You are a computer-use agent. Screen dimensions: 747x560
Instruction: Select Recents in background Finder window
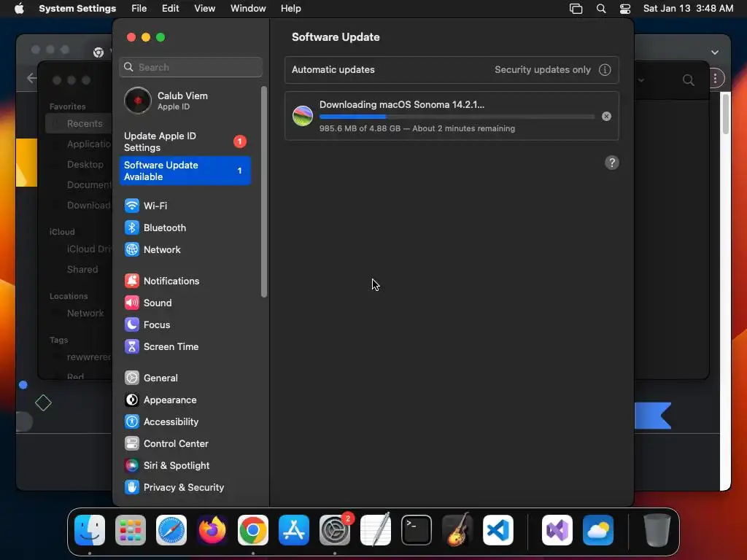pos(79,124)
